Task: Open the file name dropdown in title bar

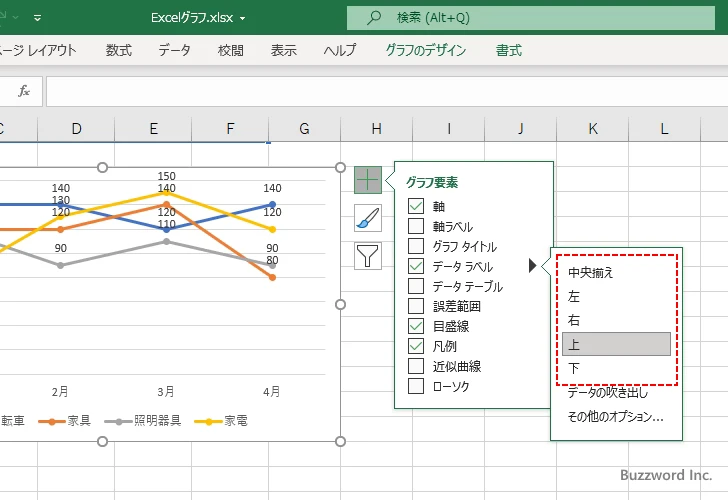Action: coord(242,18)
